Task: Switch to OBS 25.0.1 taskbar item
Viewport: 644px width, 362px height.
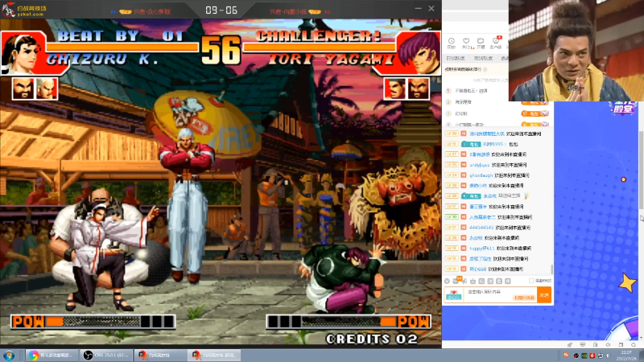Action: [106, 355]
